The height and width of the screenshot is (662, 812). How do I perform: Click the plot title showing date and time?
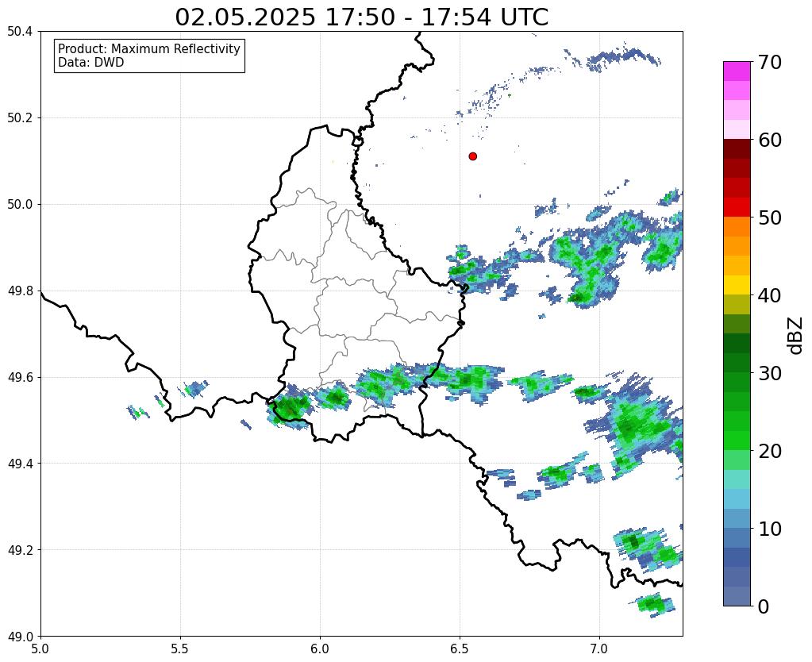(361, 17)
